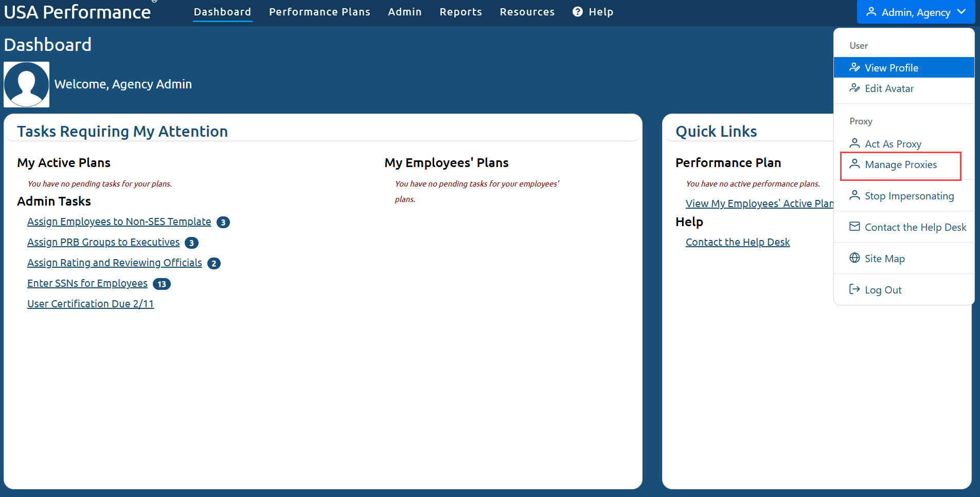
Task: Open the Performance Plans menu
Action: [319, 12]
